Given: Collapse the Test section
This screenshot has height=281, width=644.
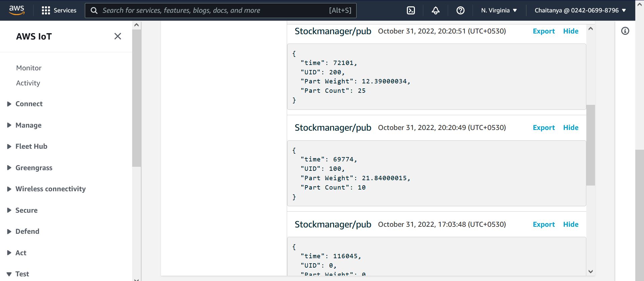Looking at the screenshot, I should (x=18, y=274).
